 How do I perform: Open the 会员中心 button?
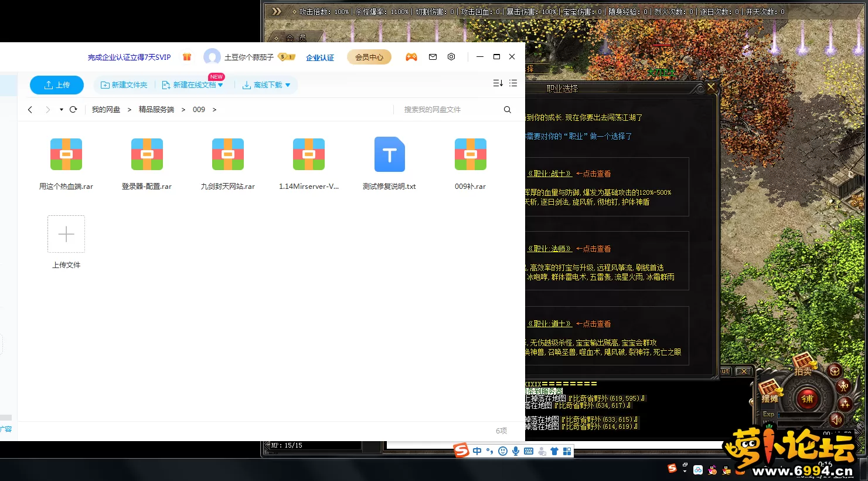(369, 57)
